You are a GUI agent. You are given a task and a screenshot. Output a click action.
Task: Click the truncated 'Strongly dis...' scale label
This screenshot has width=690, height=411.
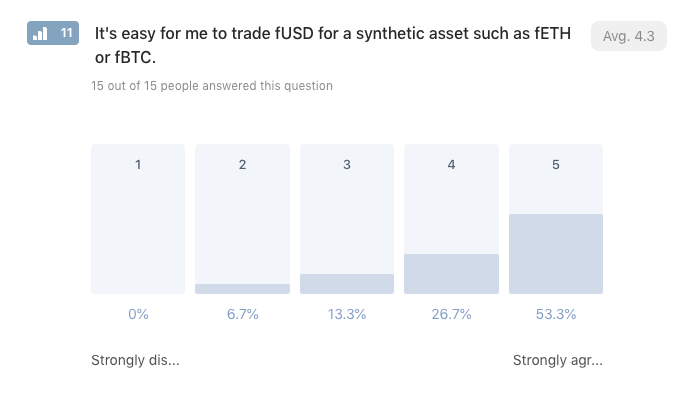(135, 360)
